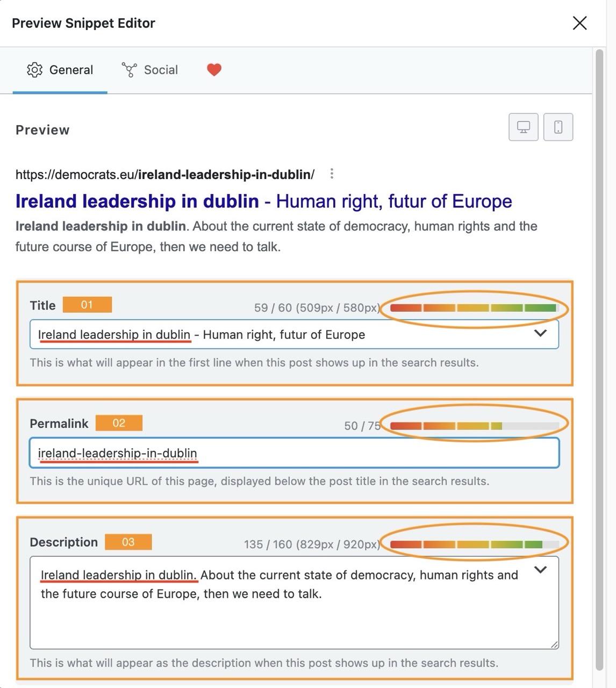Expand the Description variables dropdown arrow
Image resolution: width=616 pixels, height=688 pixels.
click(x=540, y=570)
